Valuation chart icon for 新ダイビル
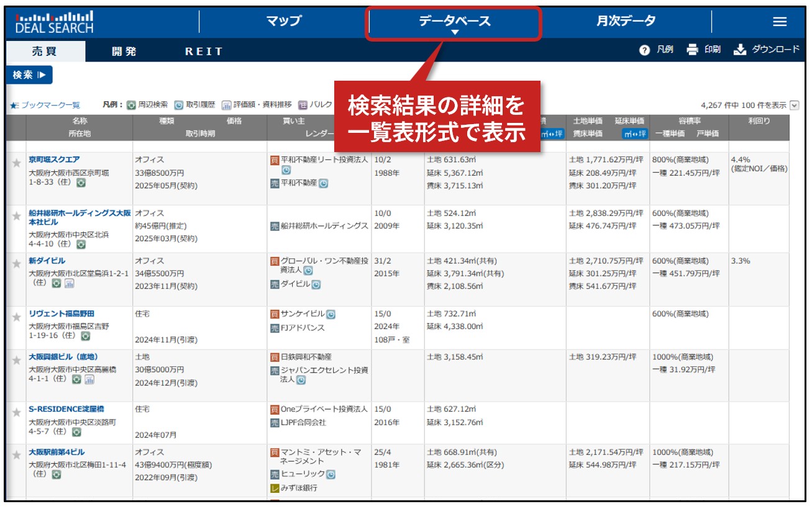 (x=69, y=283)
